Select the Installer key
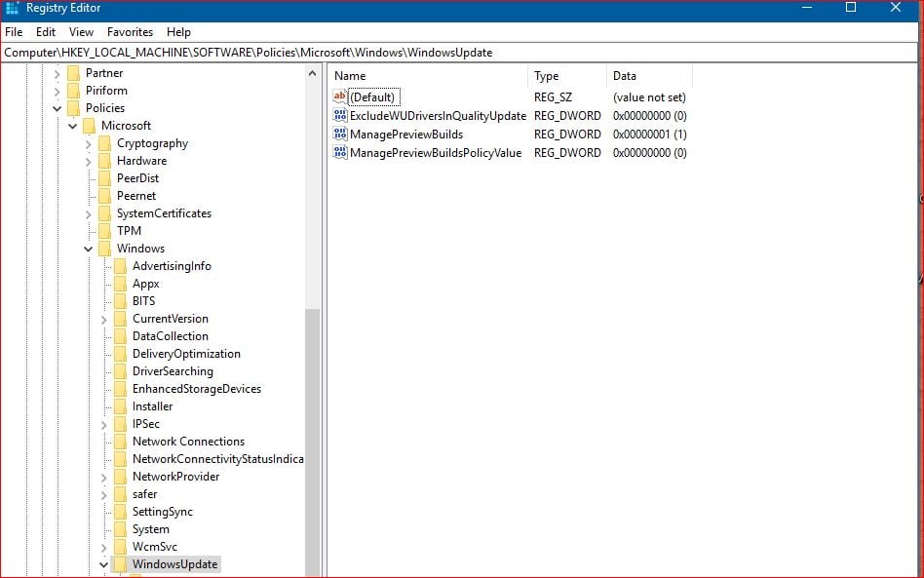This screenshot has width=924, height=578. click(x=153, y=406)
